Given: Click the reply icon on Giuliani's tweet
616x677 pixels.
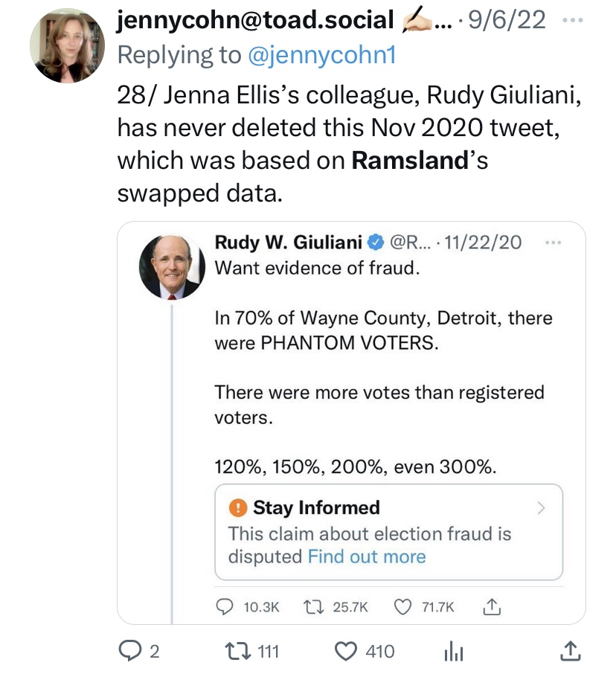Looking at the screenshot, I should pos(224,607).
